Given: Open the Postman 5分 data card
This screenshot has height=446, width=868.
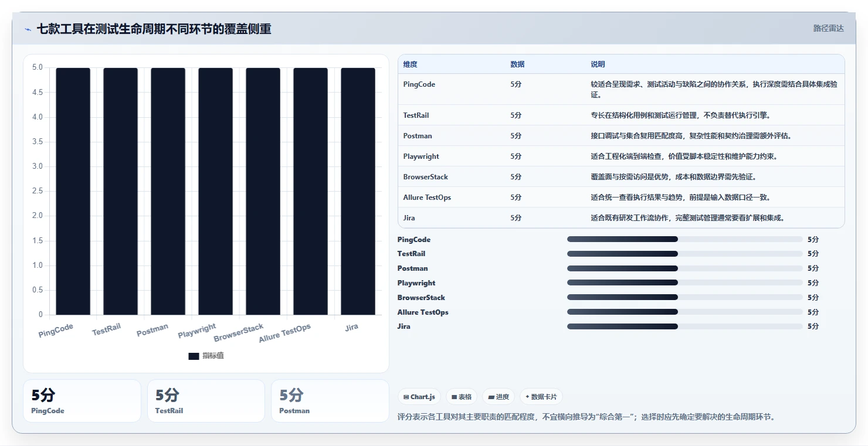Looking at the screenshot, I should click(x=330, y=401).
